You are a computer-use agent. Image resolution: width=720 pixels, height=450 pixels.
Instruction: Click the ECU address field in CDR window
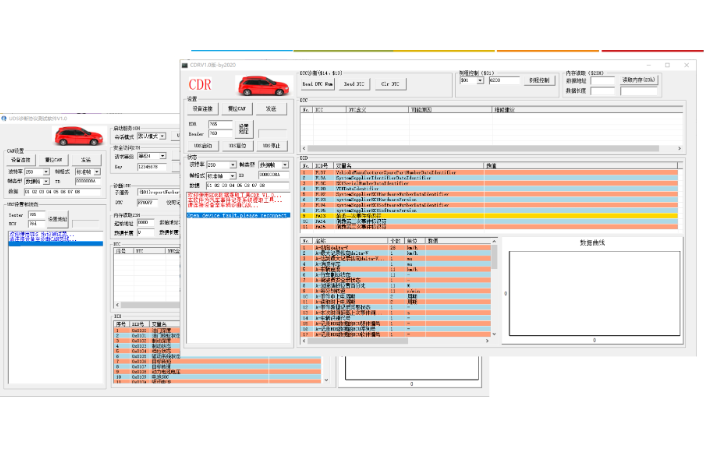(x=220, y=124)
